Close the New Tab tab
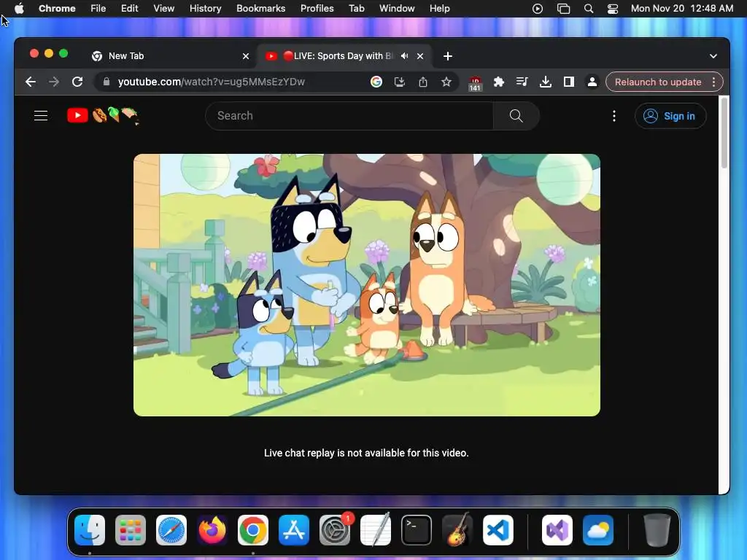Viewport: 747px width, 560px height. tap(246, 55)
